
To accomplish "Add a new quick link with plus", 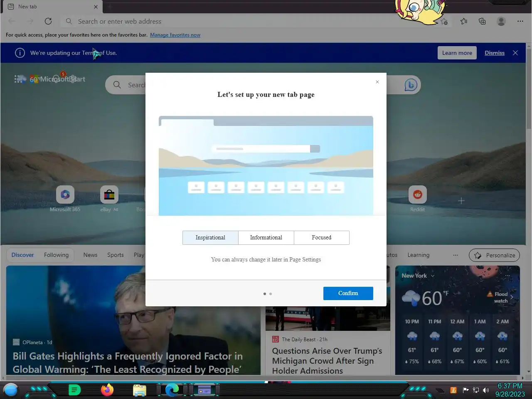I will [x=461, y=201].
